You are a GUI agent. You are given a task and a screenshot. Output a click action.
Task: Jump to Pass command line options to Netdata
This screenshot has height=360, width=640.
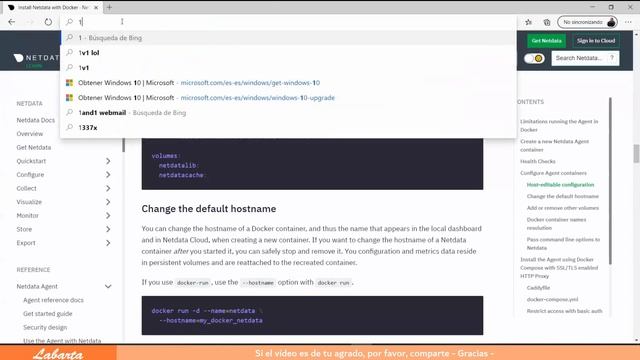(563, 244)
